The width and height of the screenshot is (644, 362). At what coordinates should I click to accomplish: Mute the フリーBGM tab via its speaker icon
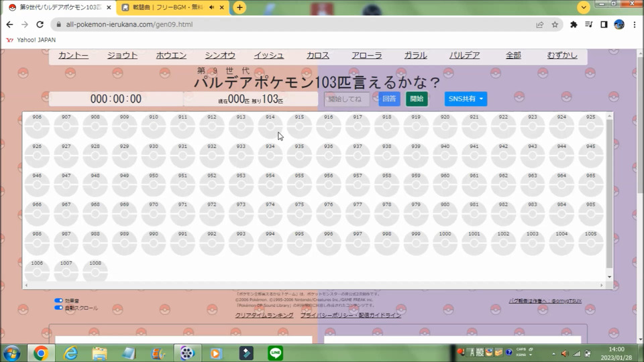coord(211,7)
